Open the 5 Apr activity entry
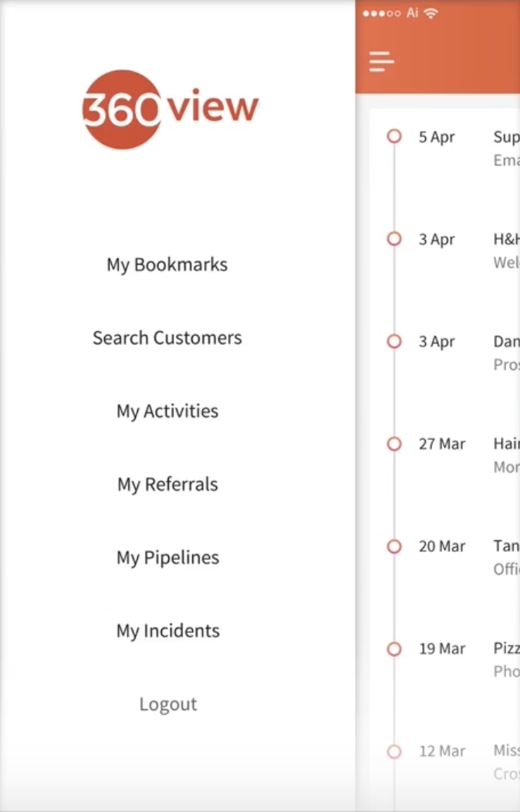This screenshot has height=812, width=520. (x=506, y=148)
